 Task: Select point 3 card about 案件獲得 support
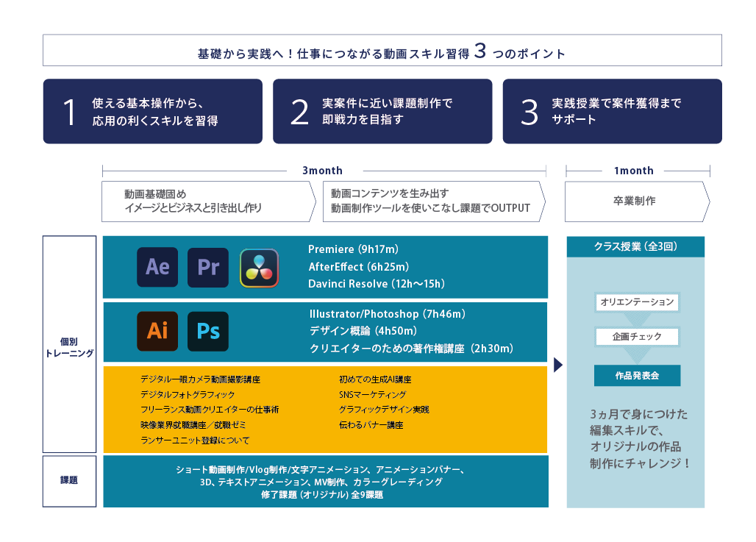[613, 111]
